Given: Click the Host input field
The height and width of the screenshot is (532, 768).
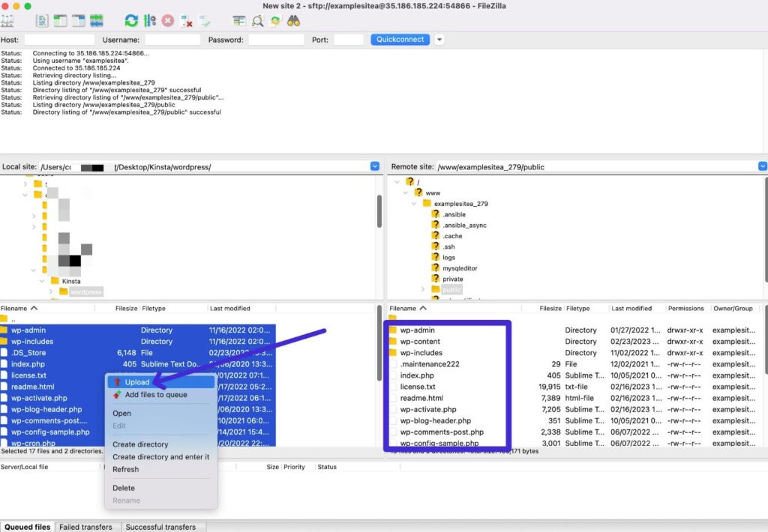Looking at the screenshot, I should pyautogui.click(x=59, y=40).
